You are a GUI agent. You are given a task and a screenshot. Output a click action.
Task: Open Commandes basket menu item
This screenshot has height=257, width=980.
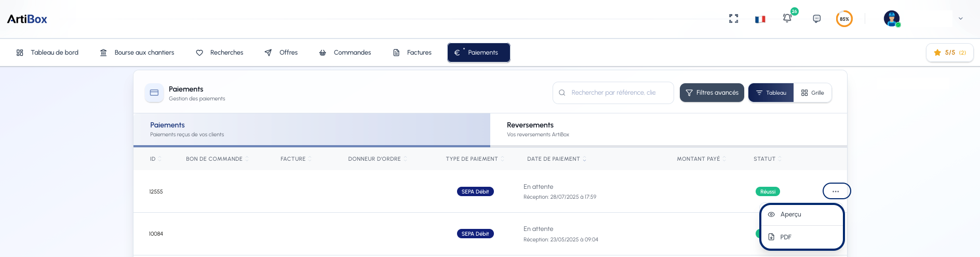[x=345, y=53]
